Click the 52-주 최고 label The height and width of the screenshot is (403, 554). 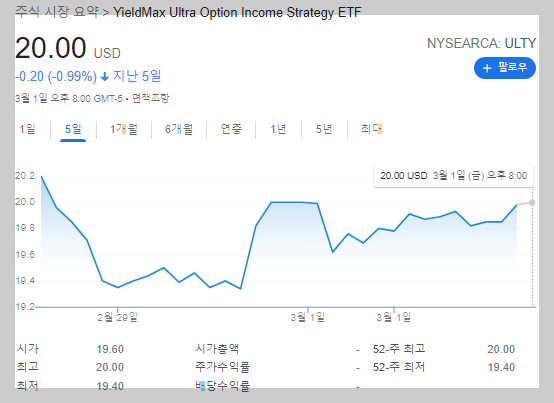[399, 349]
